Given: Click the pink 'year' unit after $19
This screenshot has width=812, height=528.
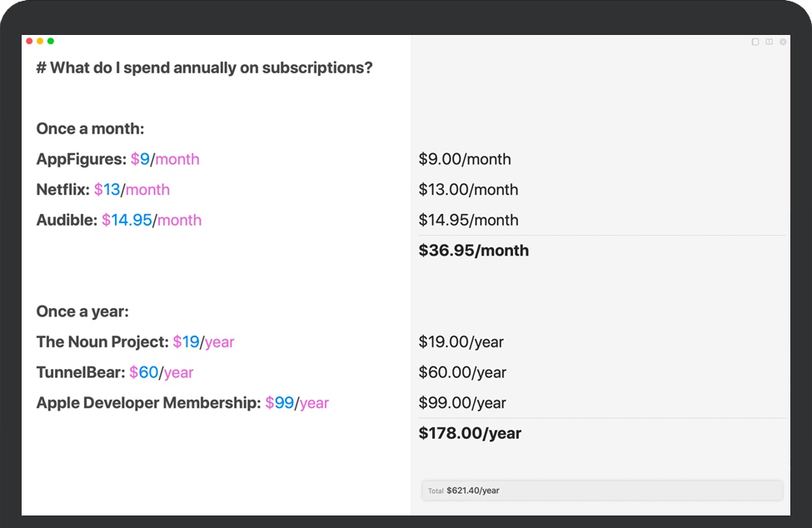Looking at the screenshot, I should coord(220,342).
